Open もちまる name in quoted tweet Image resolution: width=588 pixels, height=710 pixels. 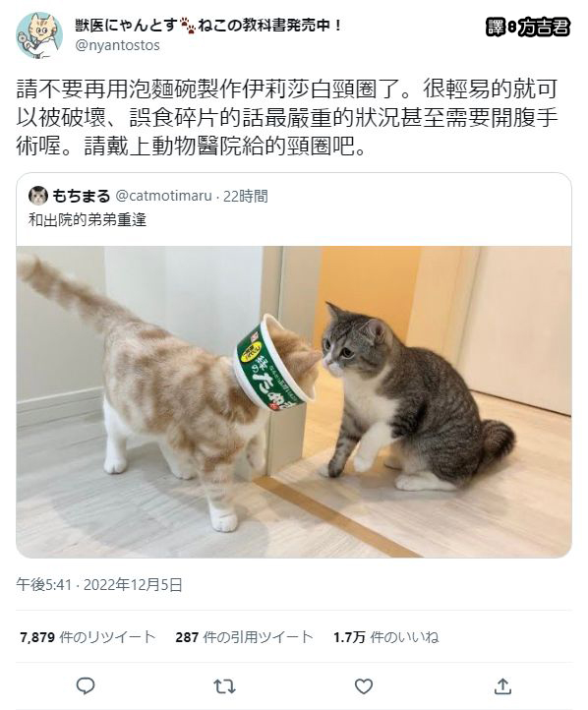point(82,196)
